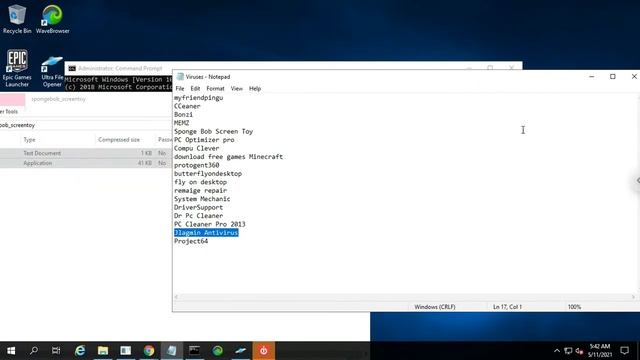This screenshot has width=640, height=360.
Task: Sort by the Type column header
Action: (29, 140)
